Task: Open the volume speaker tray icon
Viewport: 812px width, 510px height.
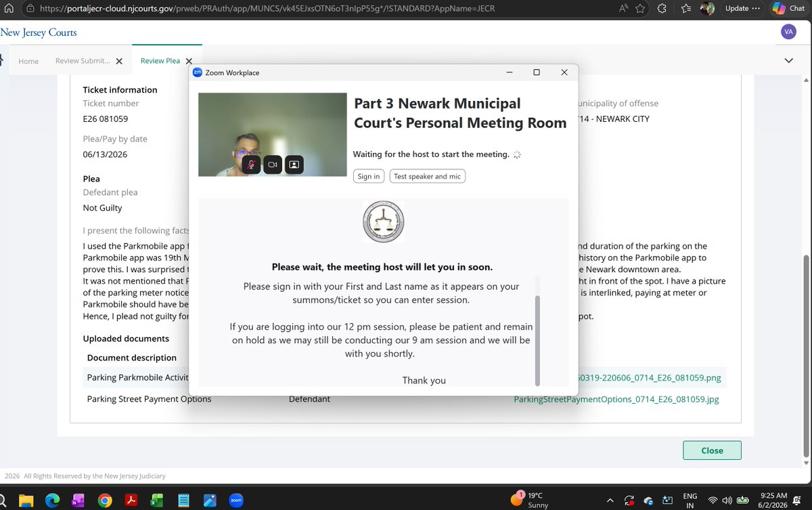Action: [727, 501]
